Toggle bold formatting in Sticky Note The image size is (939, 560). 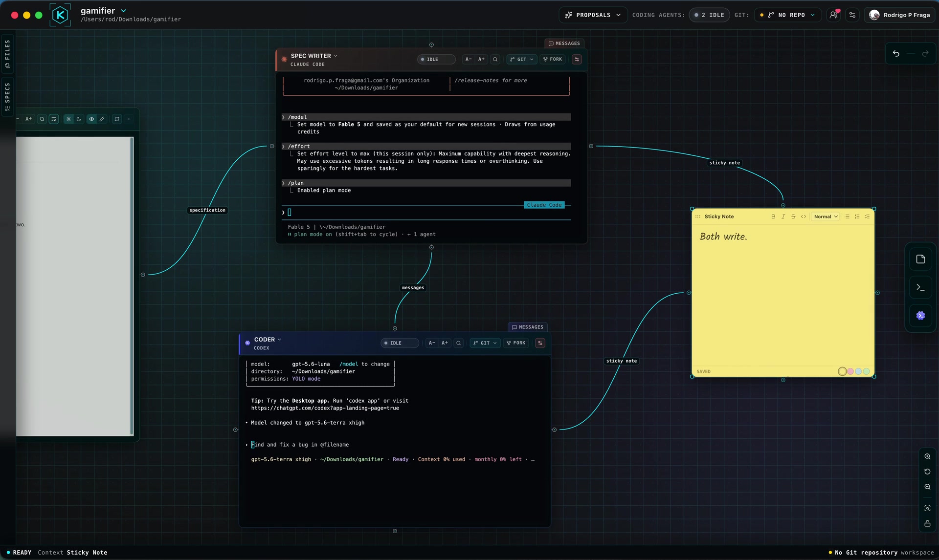point(773,216)
